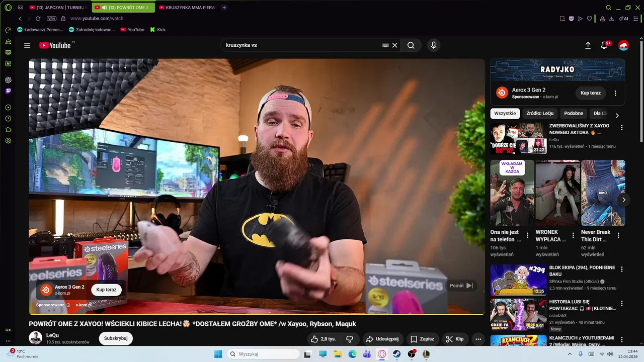Open the History clock sidebar icon
This screenshot has width=644, height=362.
coord(8,119)
